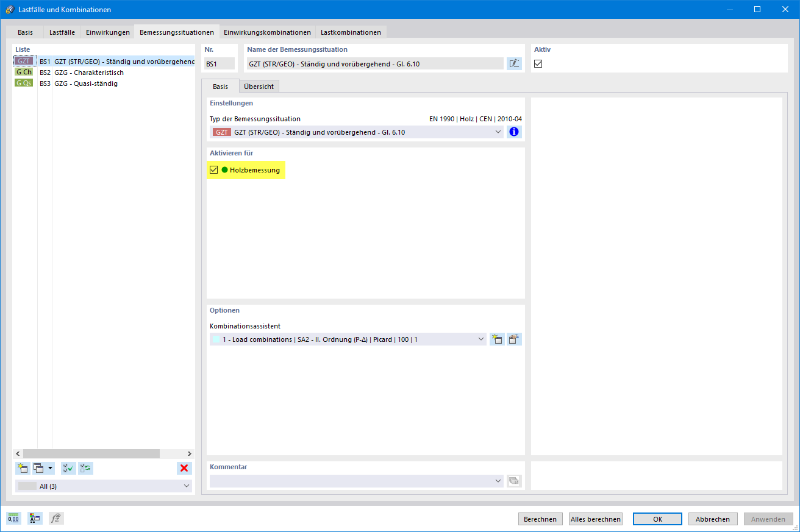Click the G Ch color badge in the list

(24, 73)
